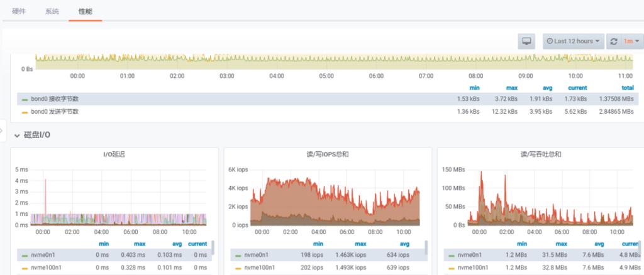The height and width of the screenshot is (275, 644).
Task: Toggle nvme0n1 series in the I/O延迟 legend
Action: pos(42,255)
